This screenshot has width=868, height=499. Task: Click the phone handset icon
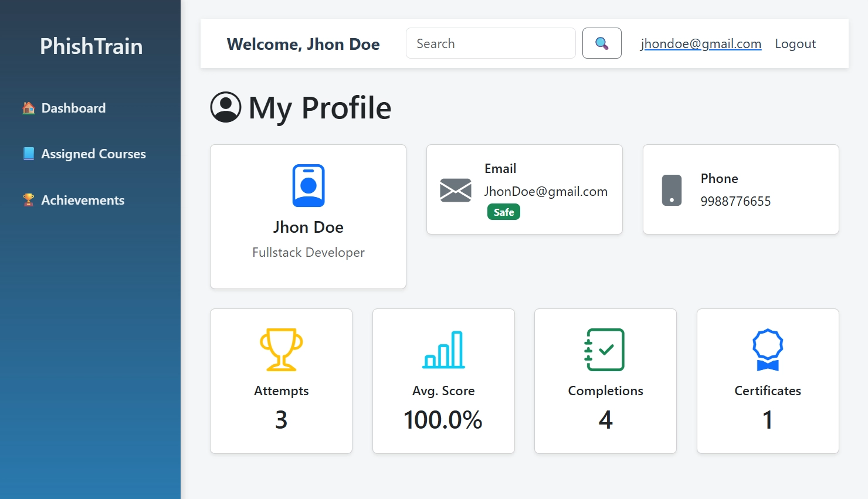pos(671,189)
